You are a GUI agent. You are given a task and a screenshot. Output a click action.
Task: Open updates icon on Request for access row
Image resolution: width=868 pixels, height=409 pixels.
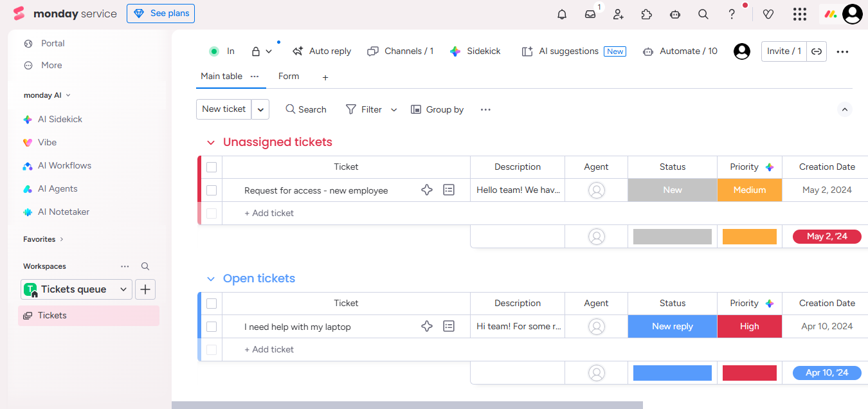pos(449,190)
